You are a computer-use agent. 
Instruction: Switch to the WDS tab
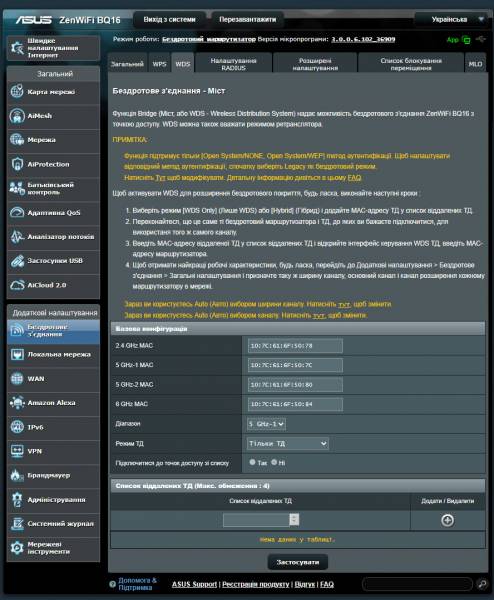click(x=183, y=64)
